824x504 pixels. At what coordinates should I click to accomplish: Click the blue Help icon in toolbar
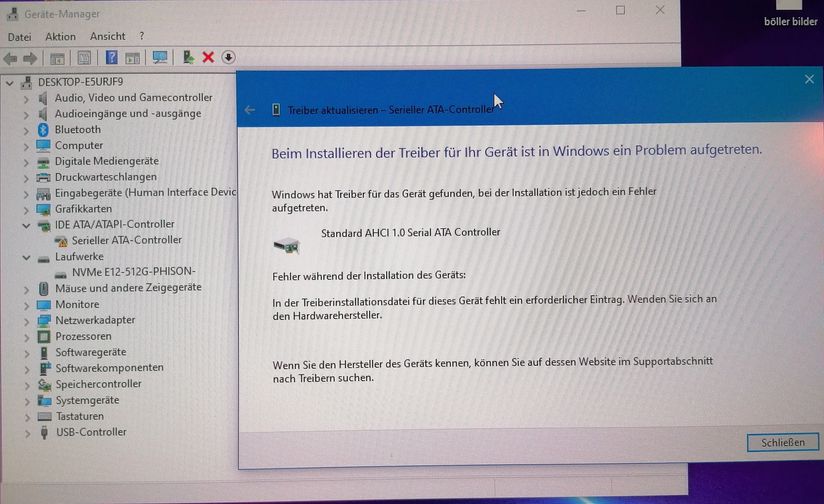point(111,58)
